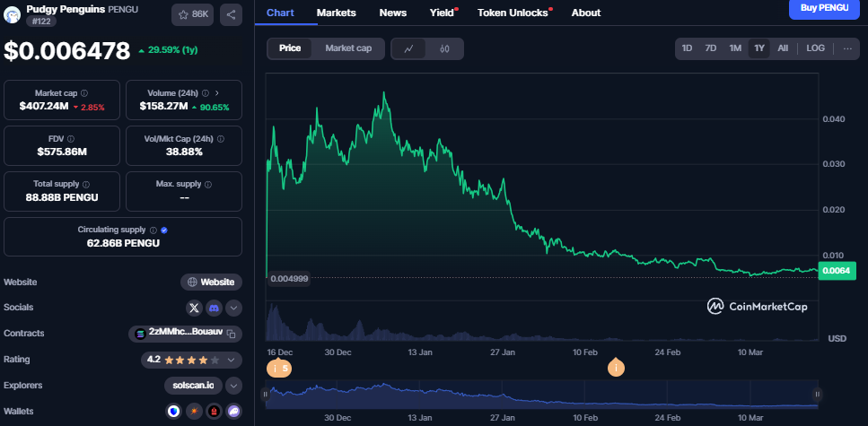Screen dimensions: 868x426
Task: Select the Market cap chart toggle
Action: point(348,48)
